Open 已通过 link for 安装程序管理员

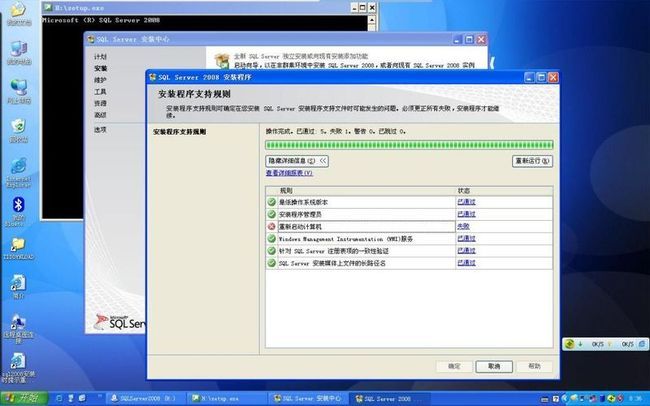(x=466, y=214)
